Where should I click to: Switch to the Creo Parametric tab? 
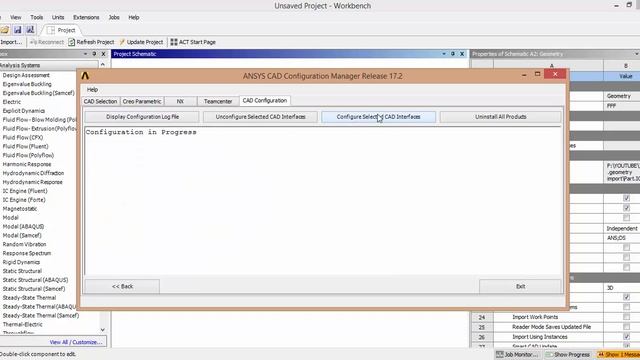pos(142,101)
